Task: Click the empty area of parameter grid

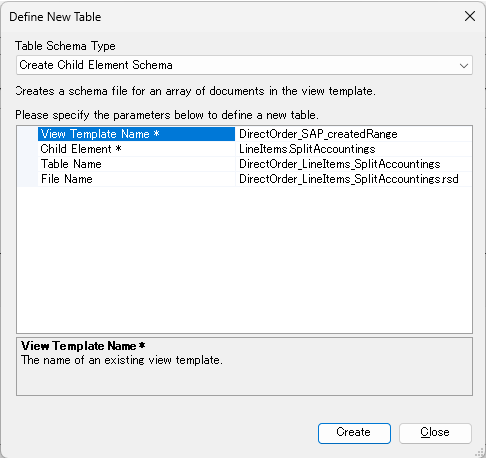Action: (244, 259)
